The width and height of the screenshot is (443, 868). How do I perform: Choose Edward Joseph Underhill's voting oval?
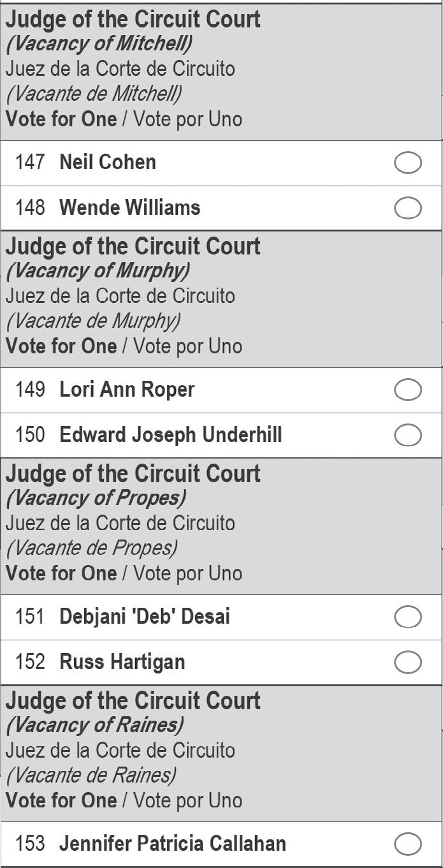(x=408, y=435)
